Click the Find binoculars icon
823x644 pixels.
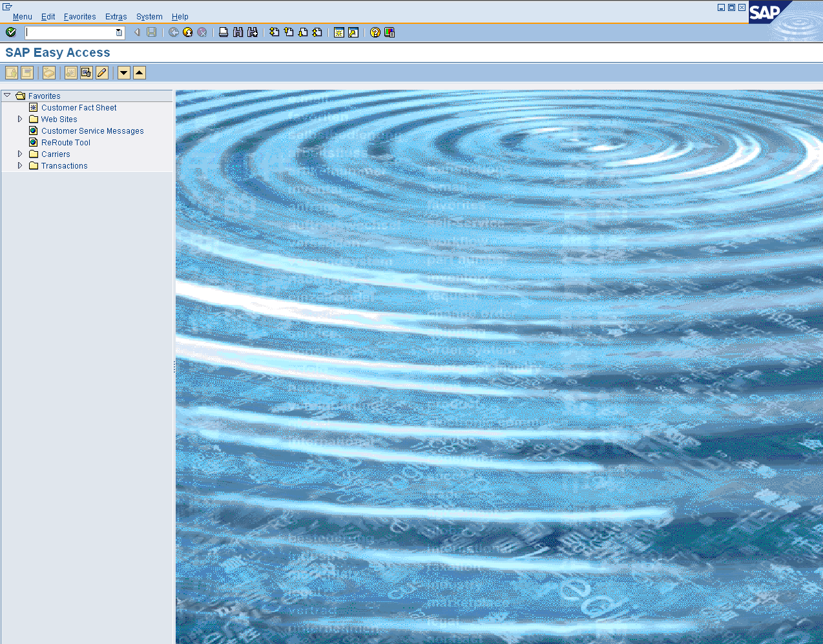coord(238,32)
